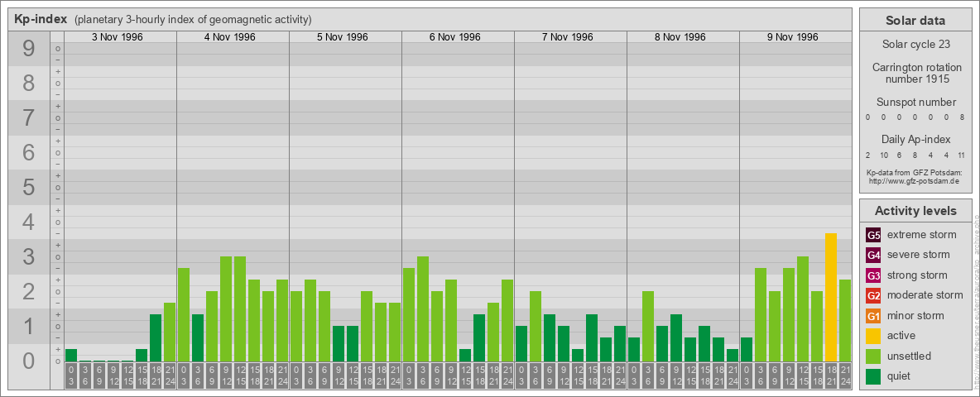Select the 3 Nov 1996 date header
The height and width of the screenshot is (397, 980).
[118, 37]
